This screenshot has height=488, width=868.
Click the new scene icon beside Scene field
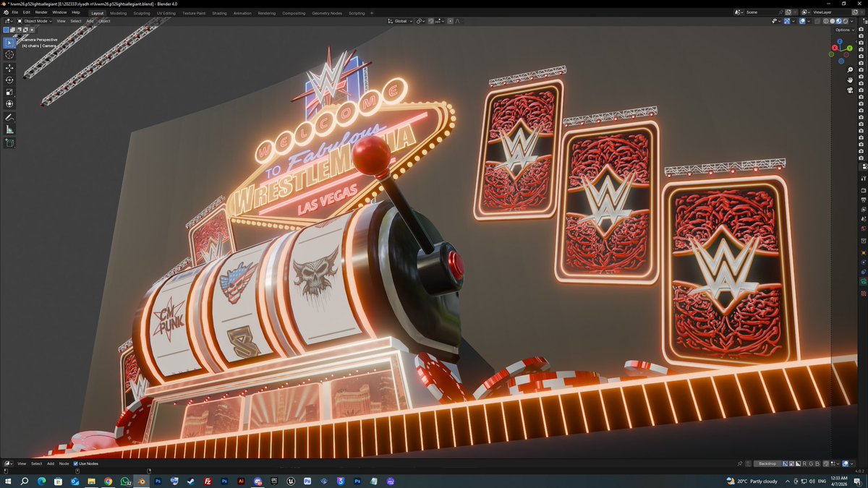click(788, 12)
